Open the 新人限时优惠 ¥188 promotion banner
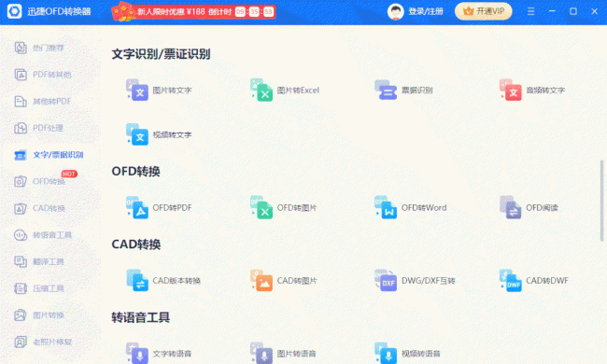 pos(193,11)
